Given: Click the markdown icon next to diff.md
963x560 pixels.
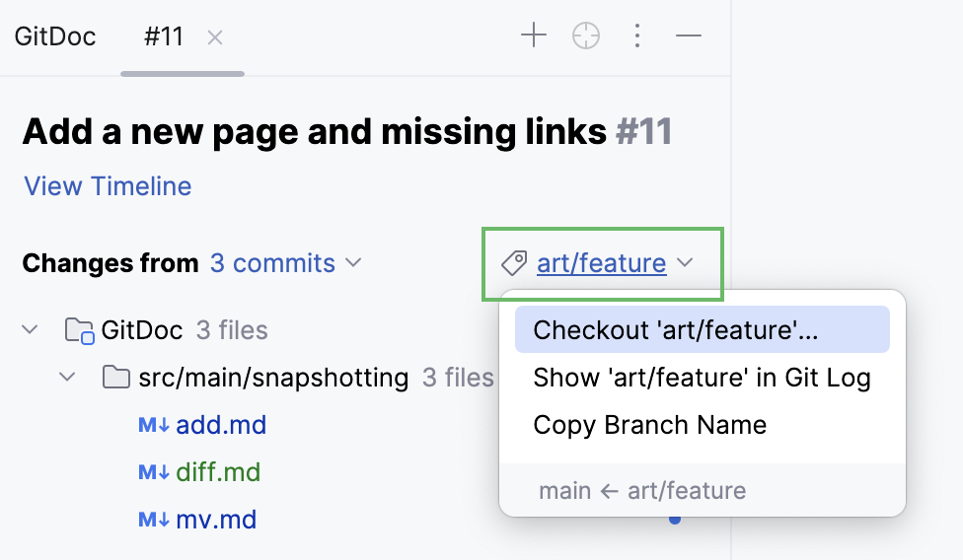Looking at the screenshot, I should click(x=154, y=473).
